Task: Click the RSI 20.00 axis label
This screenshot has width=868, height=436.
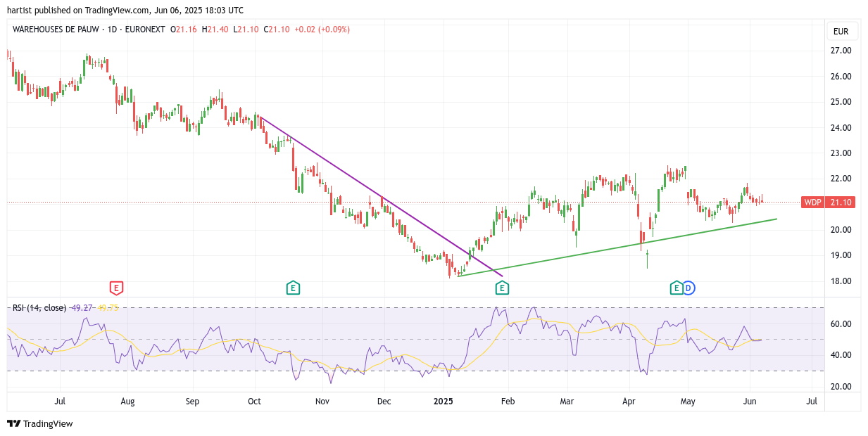Action: (x=841, y=387)
